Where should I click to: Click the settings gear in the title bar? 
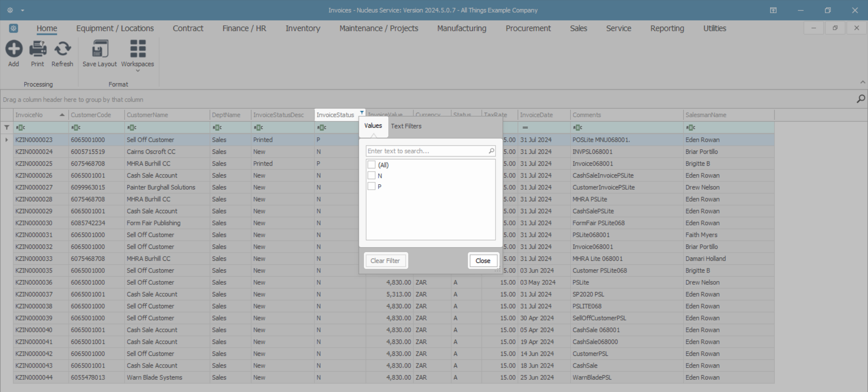10,10
